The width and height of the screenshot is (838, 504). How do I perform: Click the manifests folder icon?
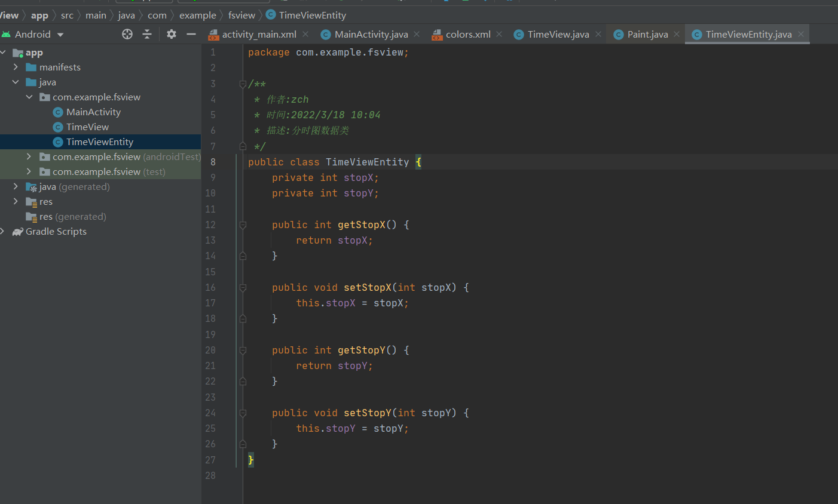[31, 67]
